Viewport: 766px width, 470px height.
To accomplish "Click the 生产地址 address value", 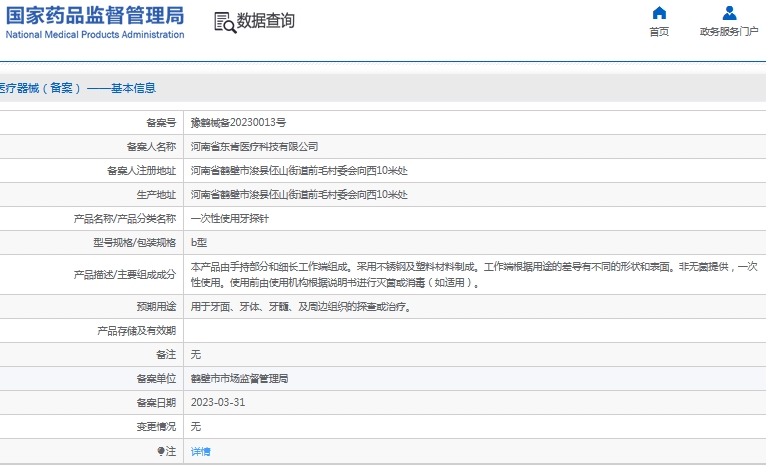I will pos(299,194).
